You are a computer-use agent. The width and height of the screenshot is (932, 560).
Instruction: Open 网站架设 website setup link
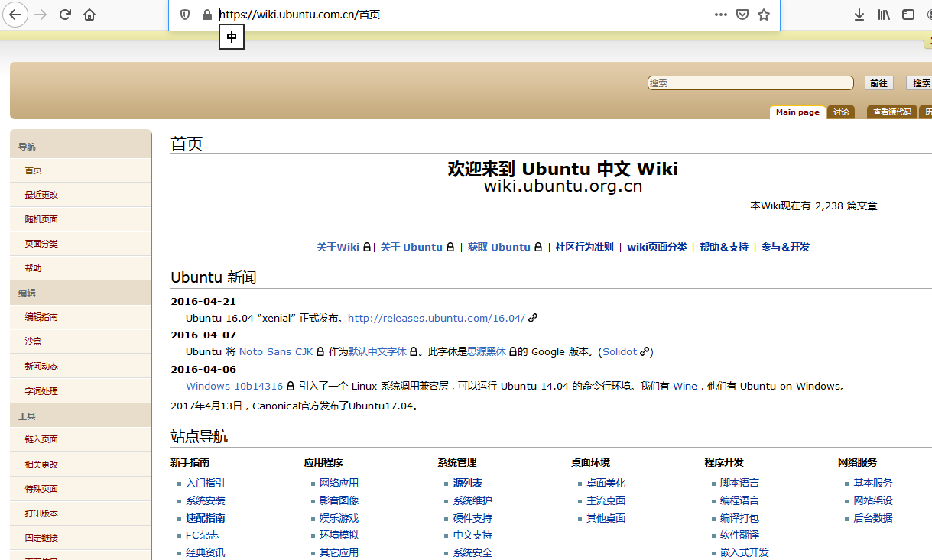pos(873,500)
